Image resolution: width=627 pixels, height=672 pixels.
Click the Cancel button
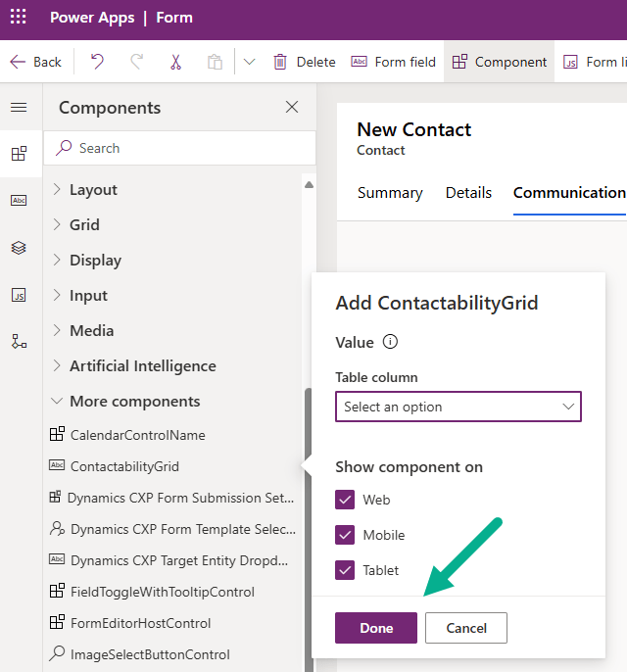(466, 628)
